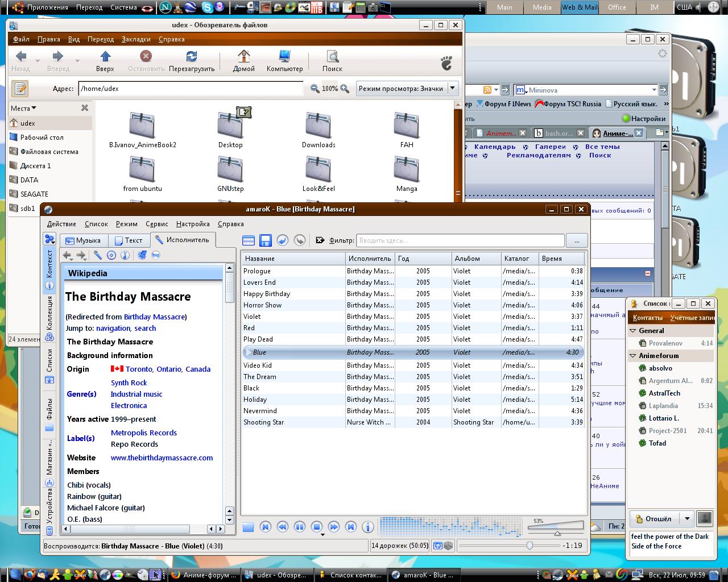This screenshot has width=728, height=582.
Task: Open the Закладки menu
Action: [136, 39]
